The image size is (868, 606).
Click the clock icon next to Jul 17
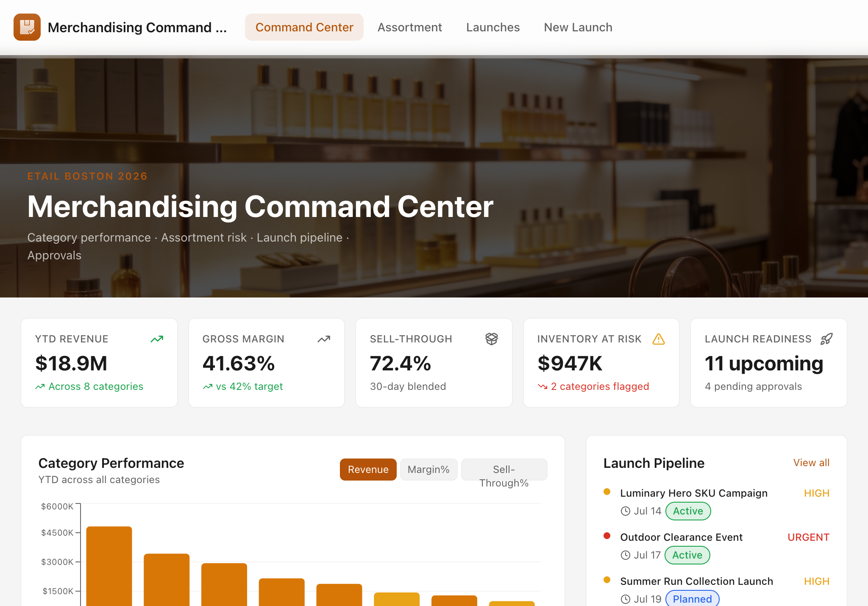pyautogui.click(x=626, y=555)
